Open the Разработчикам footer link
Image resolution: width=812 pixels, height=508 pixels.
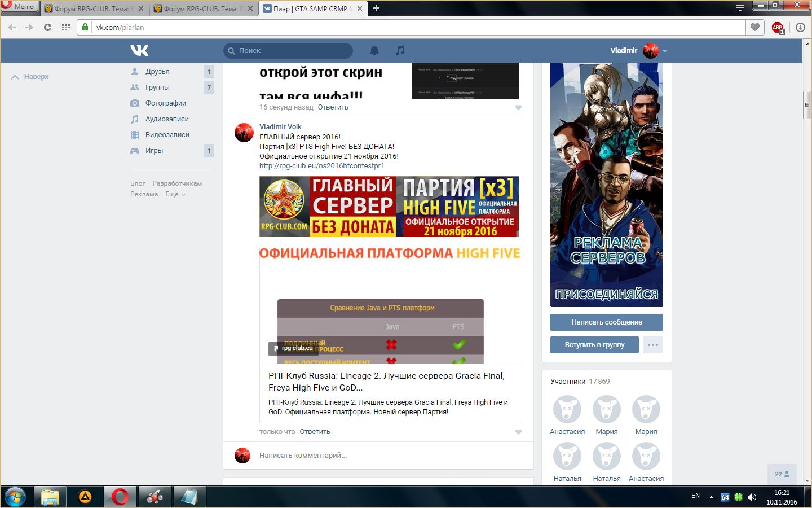click(177, 183)
